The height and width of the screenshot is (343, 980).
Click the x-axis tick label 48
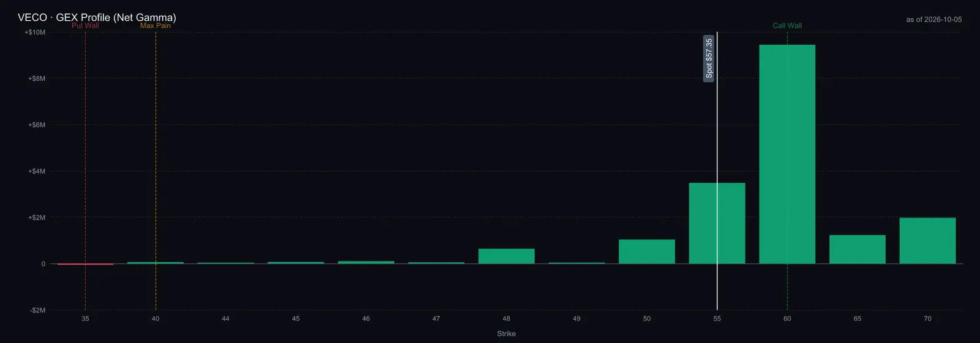pyautogui.click(x=507, y=318)
